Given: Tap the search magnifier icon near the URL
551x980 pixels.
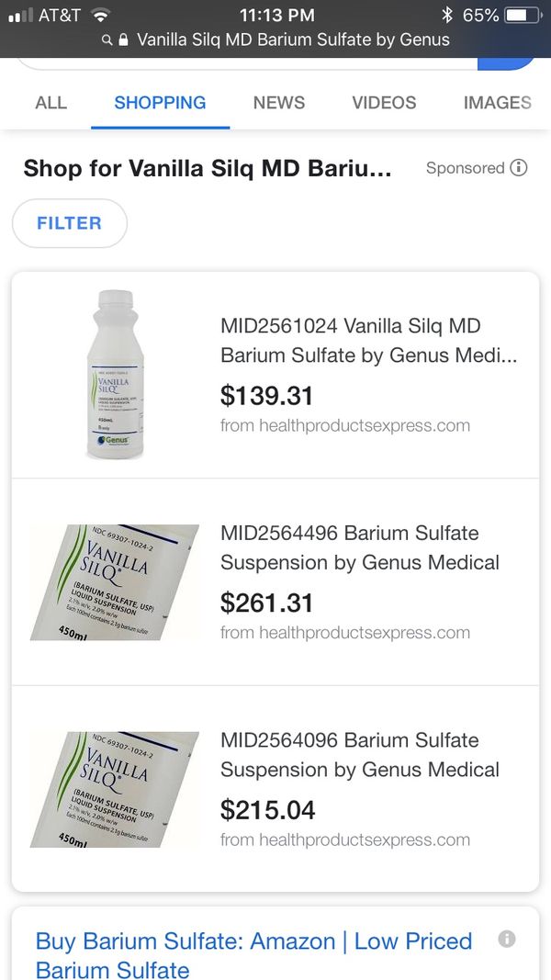Looking at the screenshot, I should [x=107, y=40].
